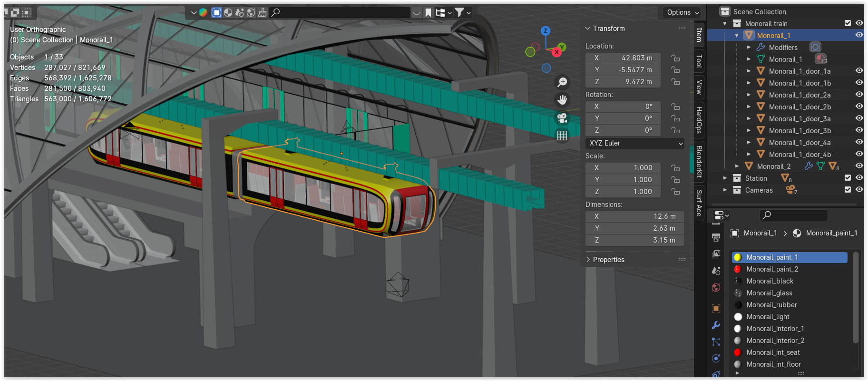Open the outliner filter dropdown
This screenshot has width=868, height=381.
pos(462,12)
